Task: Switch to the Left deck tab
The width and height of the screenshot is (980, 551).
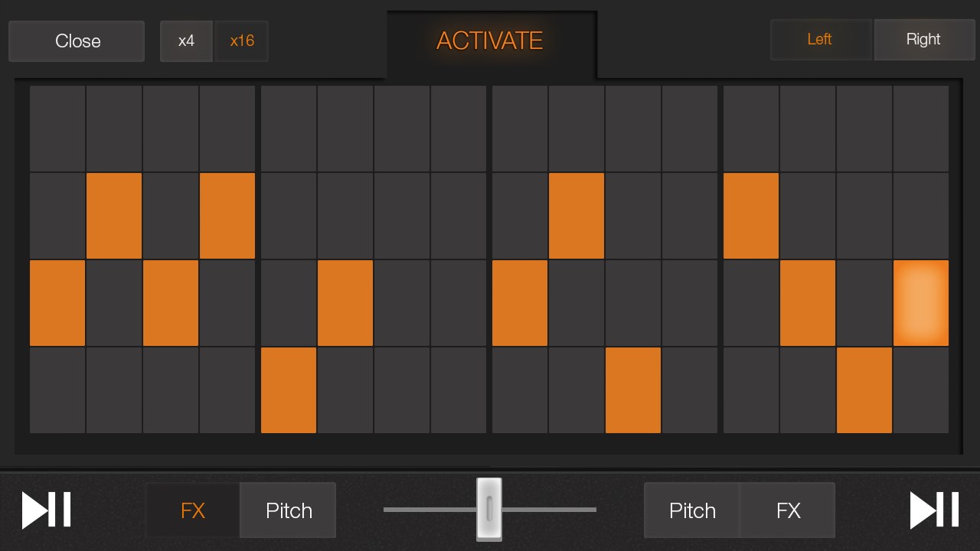Action: coord(819,40)
